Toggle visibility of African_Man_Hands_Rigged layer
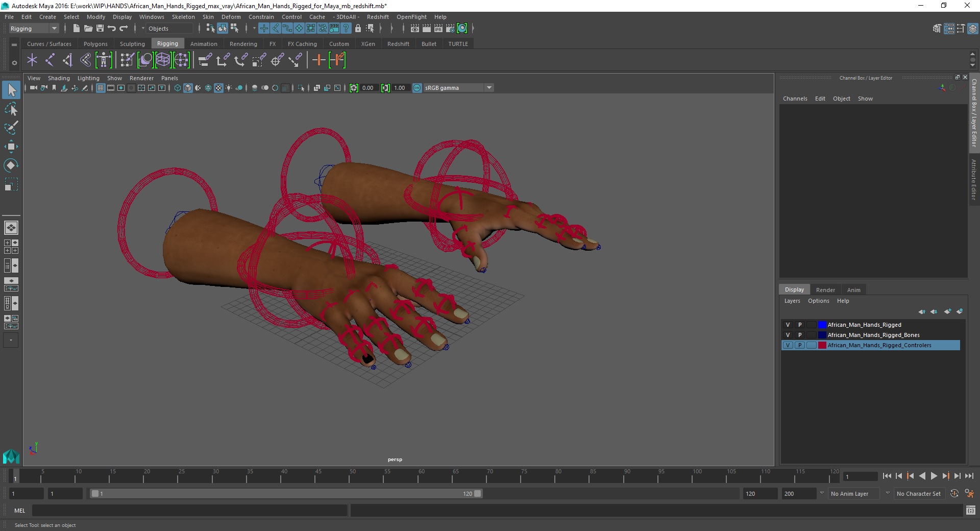Screen dimensions: 980x531 click(x=788, y=325)
